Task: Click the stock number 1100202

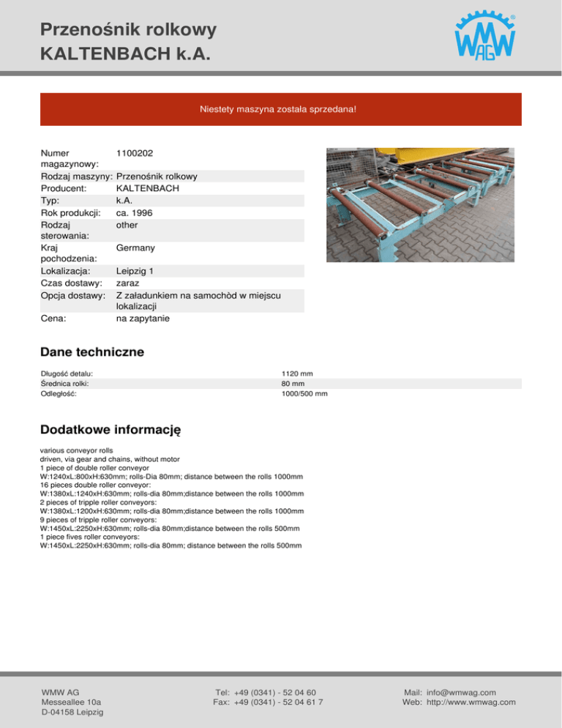Action: (x=135, y=153)
